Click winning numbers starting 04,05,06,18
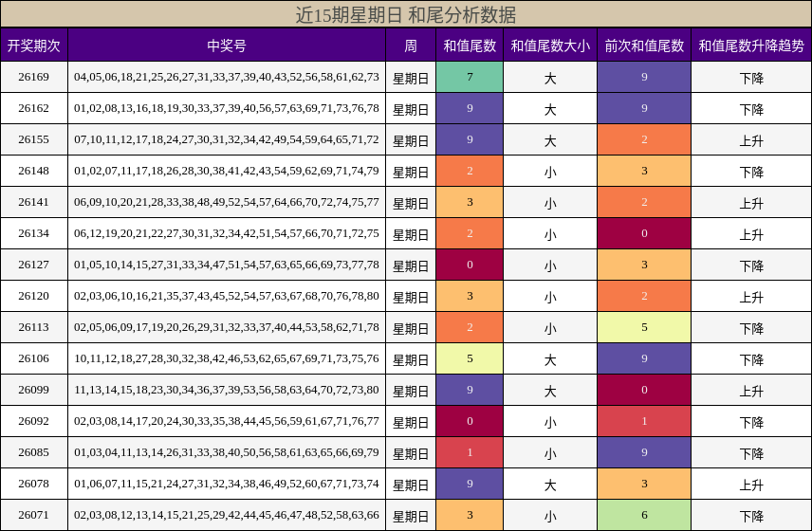The image size is (812, 531). 227,77
